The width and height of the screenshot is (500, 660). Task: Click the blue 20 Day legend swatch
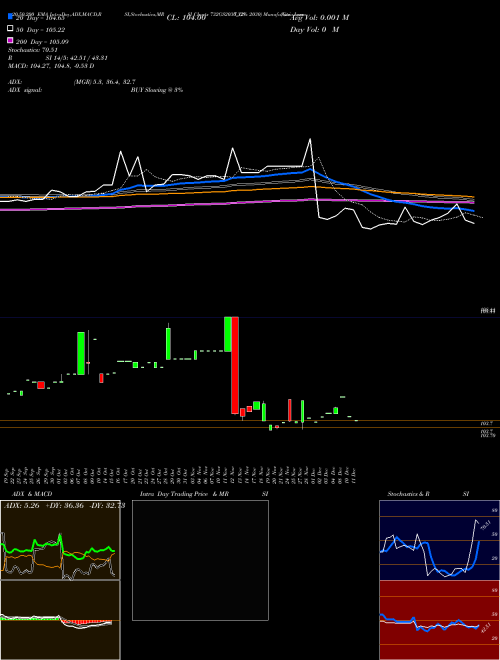coord(10,16)
